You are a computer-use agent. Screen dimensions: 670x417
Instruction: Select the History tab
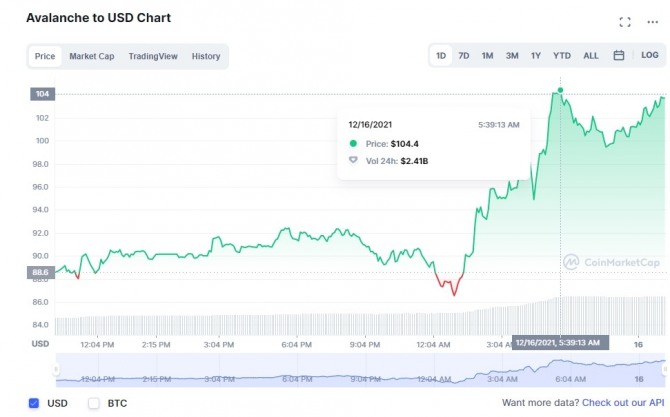pyautogui.click(x=206, y=57)
